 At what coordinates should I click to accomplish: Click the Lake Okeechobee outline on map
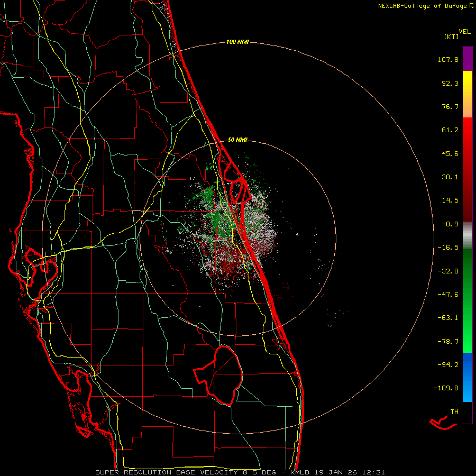point(218,376)
